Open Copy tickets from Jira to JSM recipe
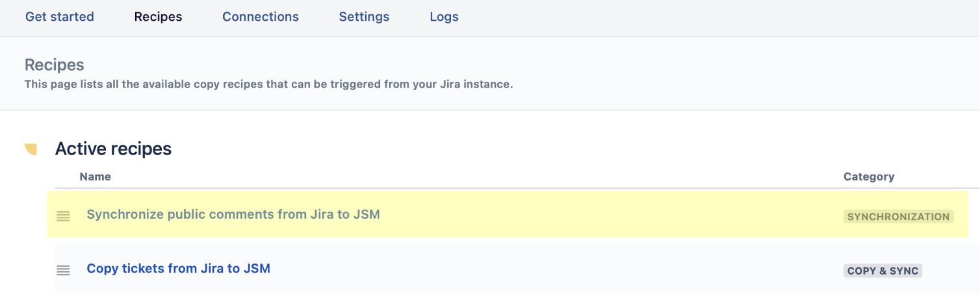This screenshot has height=296, width=980. (x=178, y=268)
